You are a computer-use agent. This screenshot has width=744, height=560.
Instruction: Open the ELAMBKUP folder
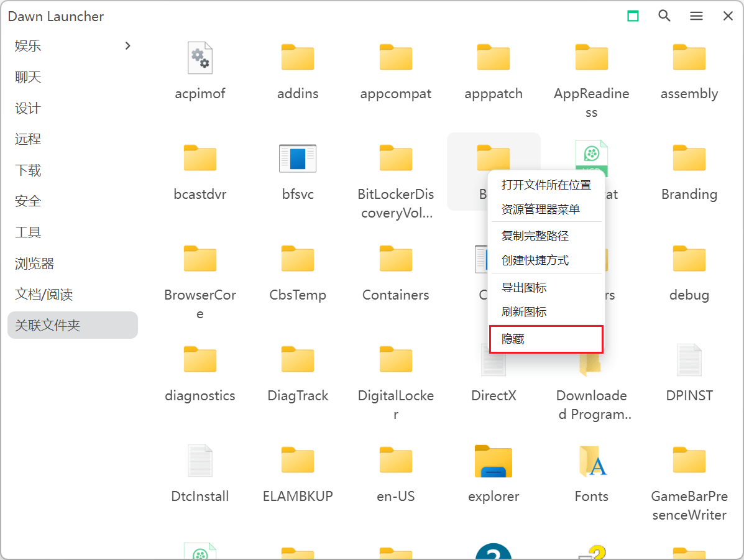(298, 460)
